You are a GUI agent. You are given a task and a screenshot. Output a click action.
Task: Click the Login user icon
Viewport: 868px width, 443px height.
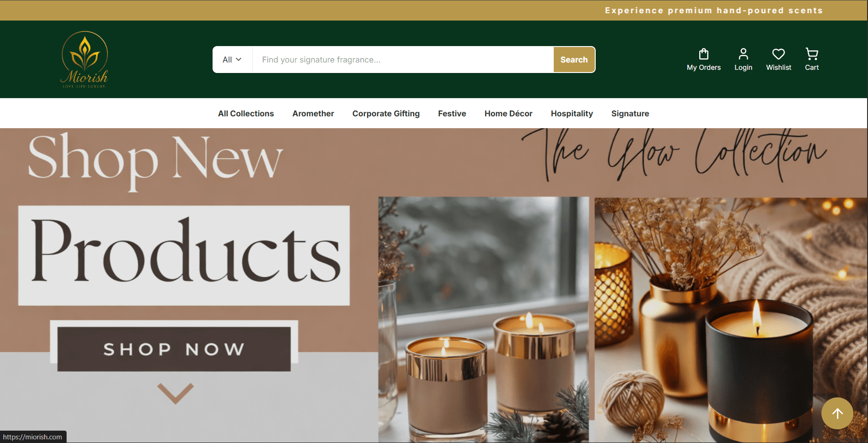tap(743, 54)
